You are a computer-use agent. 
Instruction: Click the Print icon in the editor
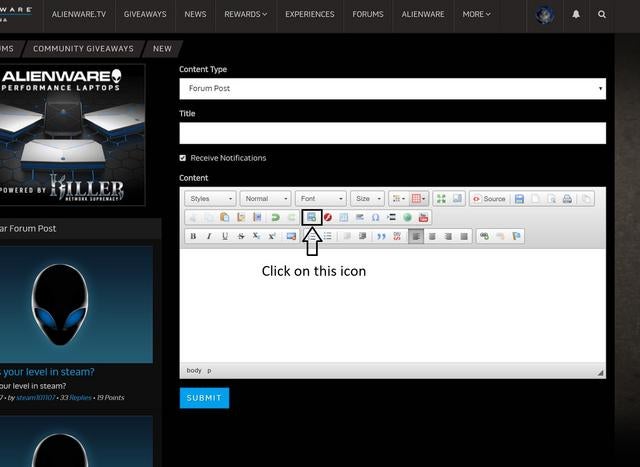coord(567,199)
